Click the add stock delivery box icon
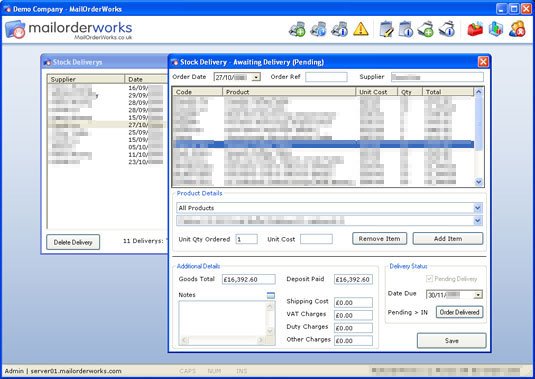Image resolution: width=535 pixels, height=379 pixels. point(426,29)
